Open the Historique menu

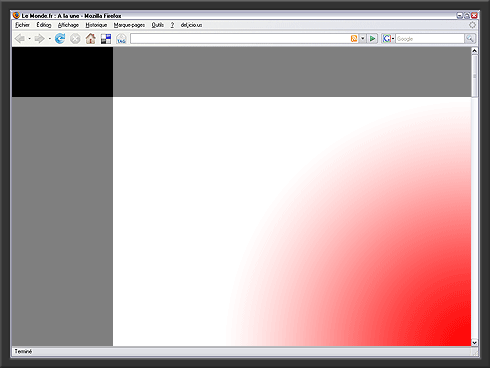(96, 25)
